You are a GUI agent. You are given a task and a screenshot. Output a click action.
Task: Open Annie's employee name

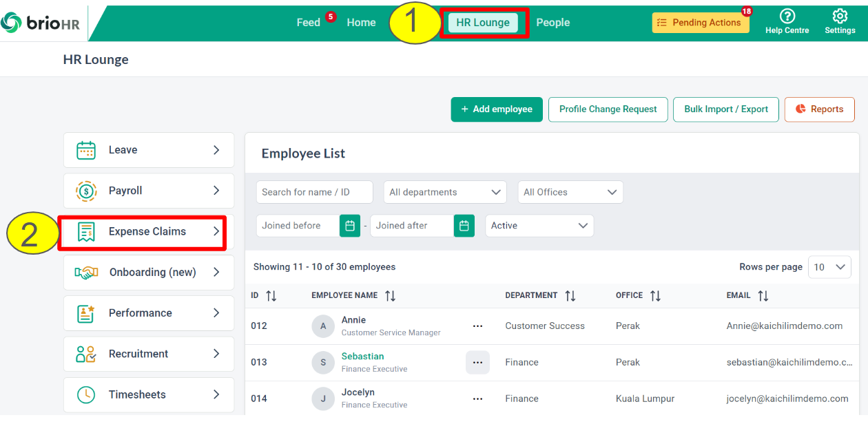click(353, 320)
